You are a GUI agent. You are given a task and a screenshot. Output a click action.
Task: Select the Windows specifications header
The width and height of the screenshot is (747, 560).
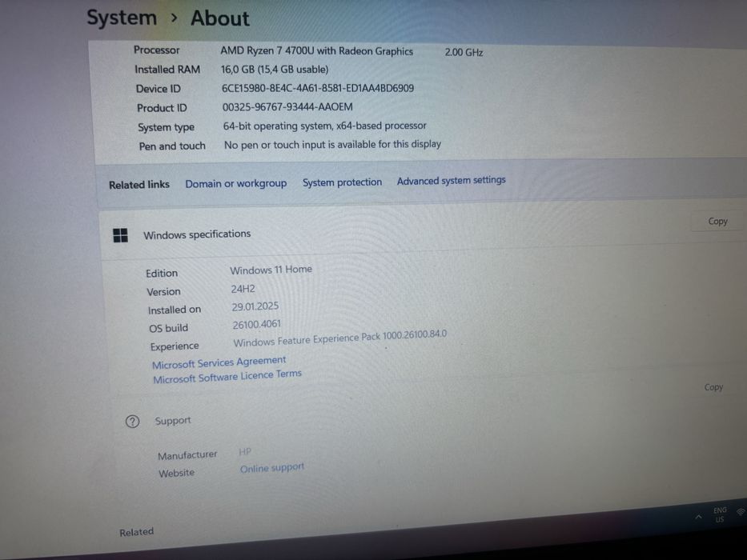[x=197, y=234]
